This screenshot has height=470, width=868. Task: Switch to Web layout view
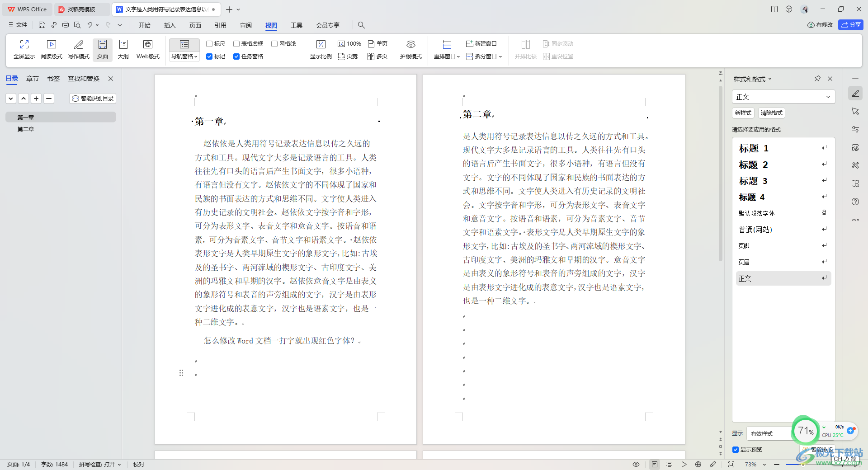148,50
